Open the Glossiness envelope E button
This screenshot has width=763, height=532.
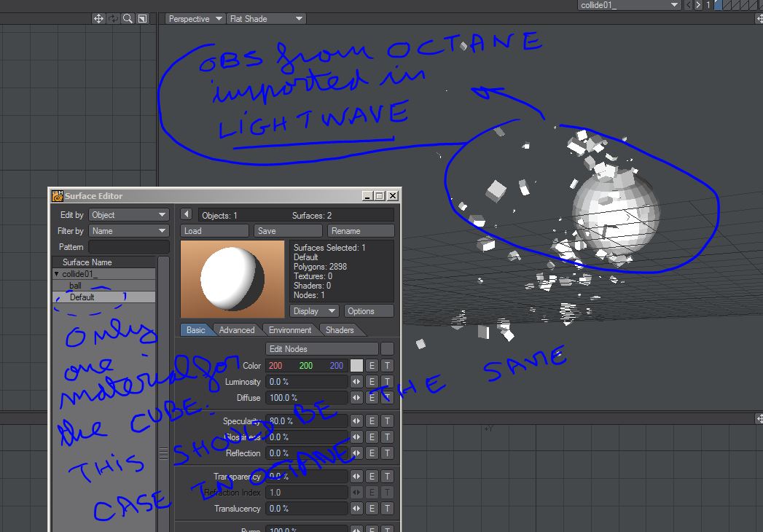pyautogui.click(x=372, y=437)
